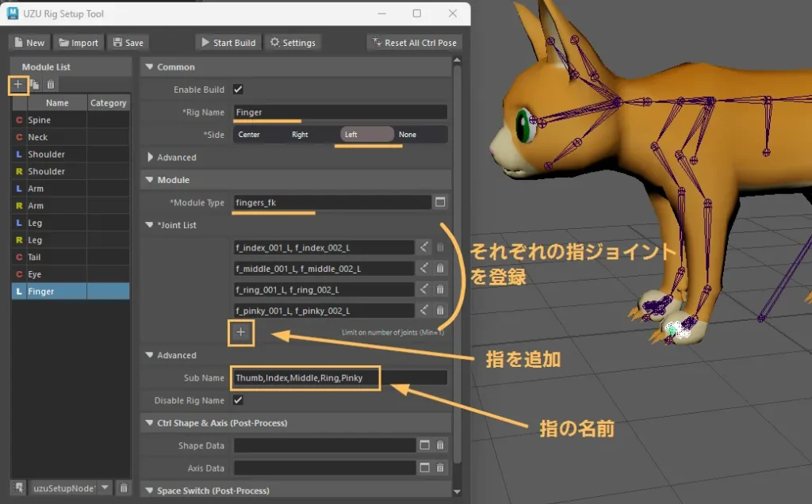
Task: Open Axis Data file browser icon
Action: tap(425, 468)
